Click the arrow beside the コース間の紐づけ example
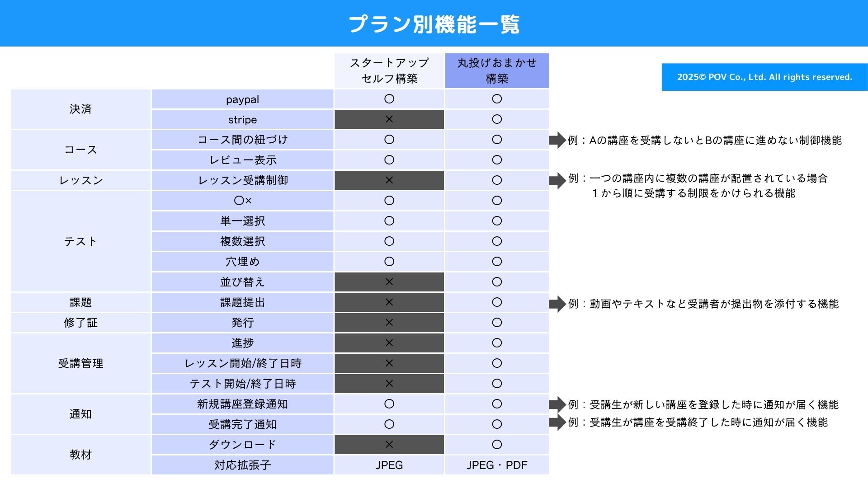Viewport: 868px width, 488px height. (557, 140)
